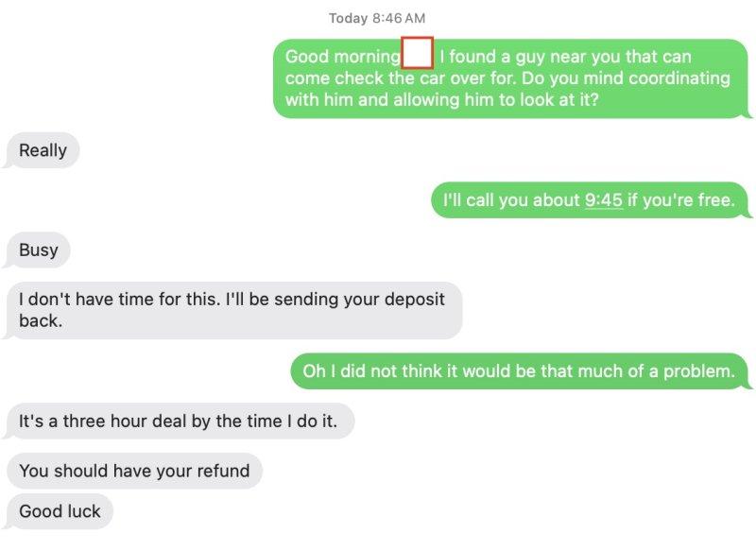This screenshot has width=756, height=551.
Task: Click the word "refund" in the gray bubble
Action: [x=222, y=471]
